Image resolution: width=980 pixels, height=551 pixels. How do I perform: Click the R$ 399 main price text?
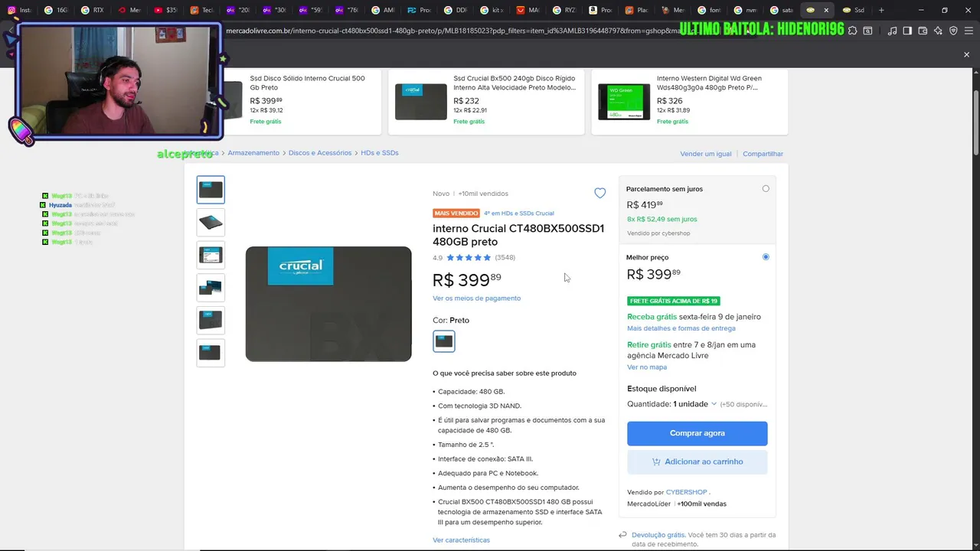[467, 279]
